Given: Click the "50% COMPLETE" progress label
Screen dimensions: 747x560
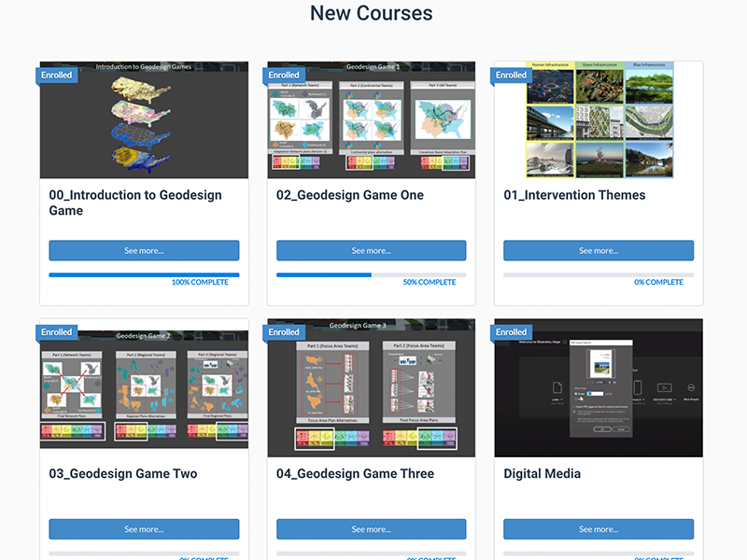Looking at the screenshot, I should (430, 283).
